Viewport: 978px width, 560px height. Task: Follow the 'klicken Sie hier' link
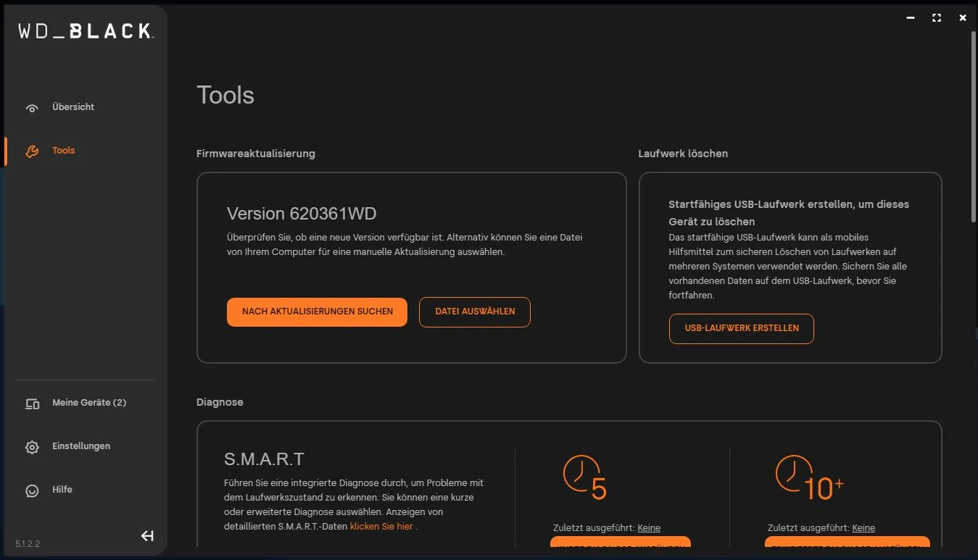(381, 527)
